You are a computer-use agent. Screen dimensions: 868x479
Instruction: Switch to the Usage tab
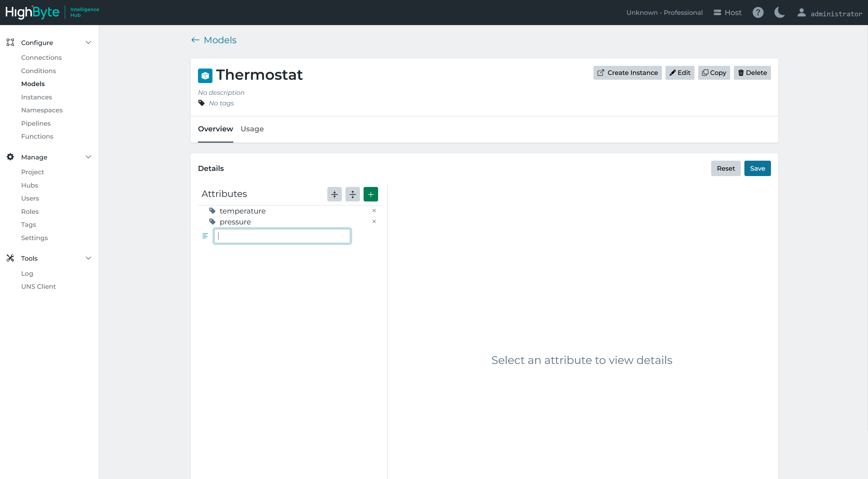[252, 129]
